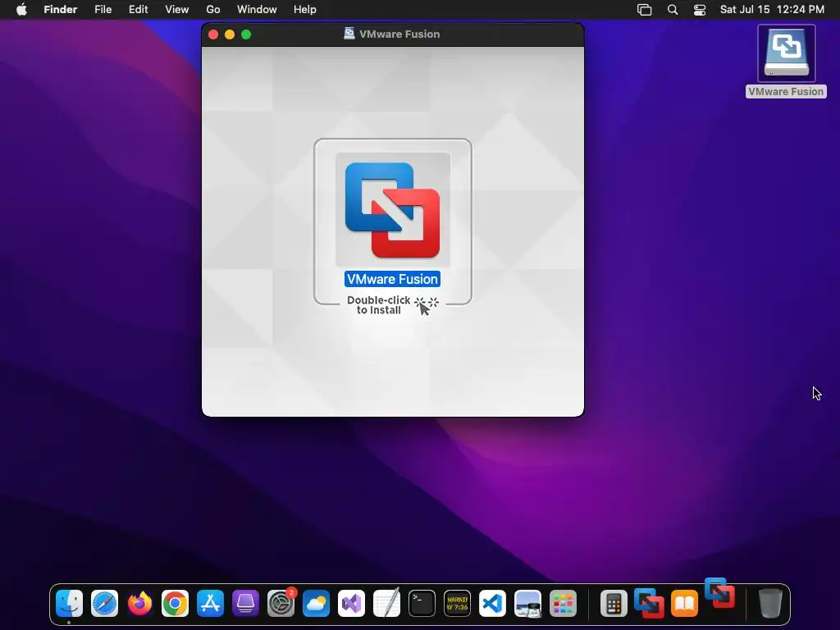Open the Finder application menu
This screenshot has width=840, height=630.
click(x=61, y=10)
